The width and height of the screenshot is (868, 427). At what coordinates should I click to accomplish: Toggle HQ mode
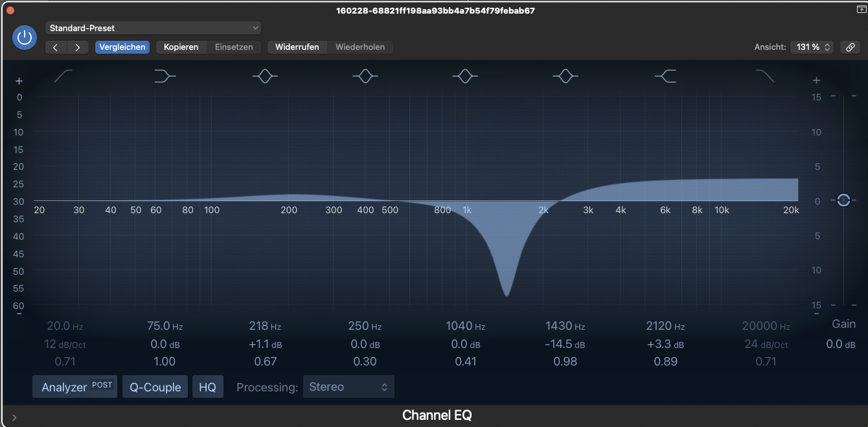tap(207, 387)
